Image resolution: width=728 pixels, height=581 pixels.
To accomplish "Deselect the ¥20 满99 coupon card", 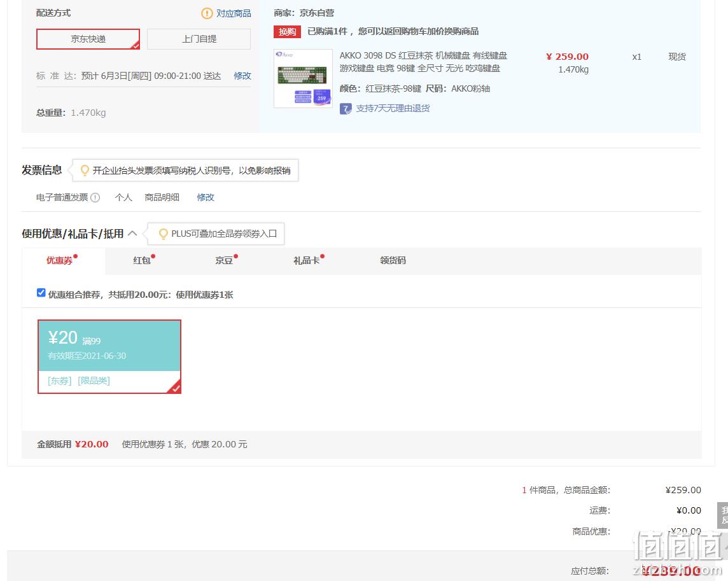I will [x=109, y=356].
